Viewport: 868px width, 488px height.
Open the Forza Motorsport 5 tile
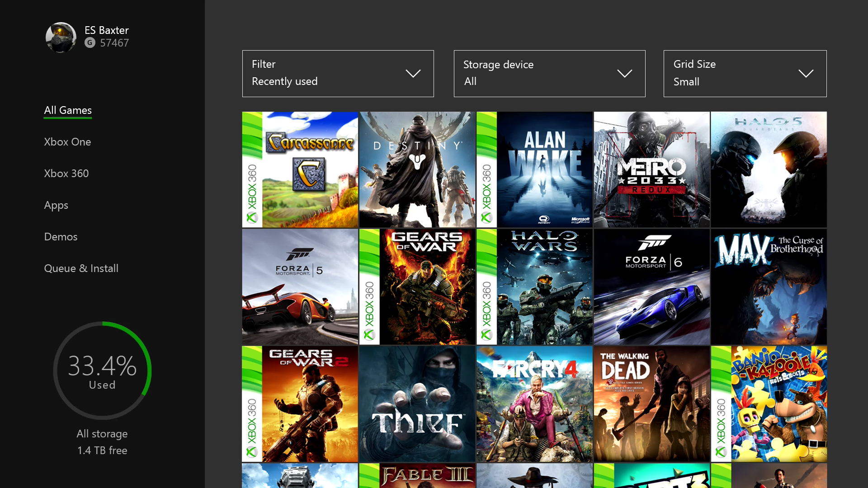click(300, 287)
